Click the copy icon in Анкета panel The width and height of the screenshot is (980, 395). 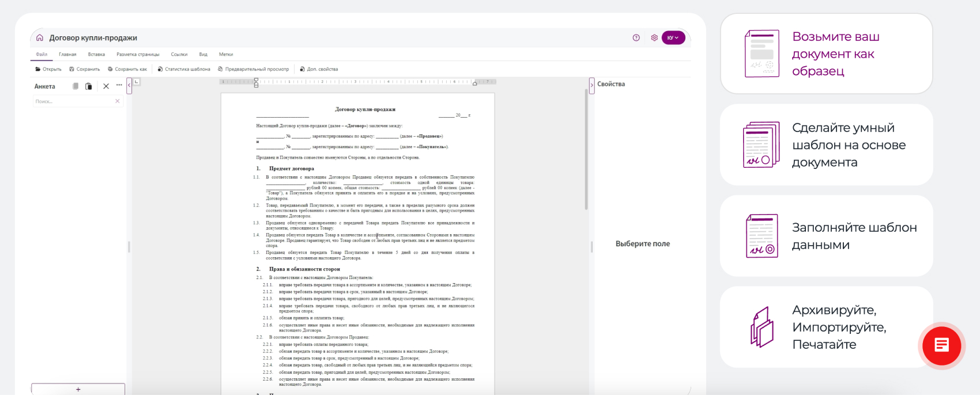(76, 86)
